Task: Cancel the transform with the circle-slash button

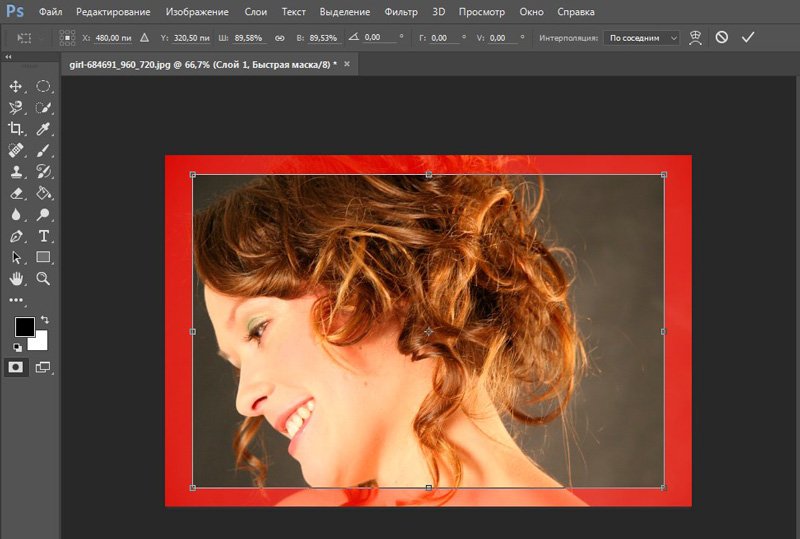Action: pyautogui.click(x=721, y=37)
